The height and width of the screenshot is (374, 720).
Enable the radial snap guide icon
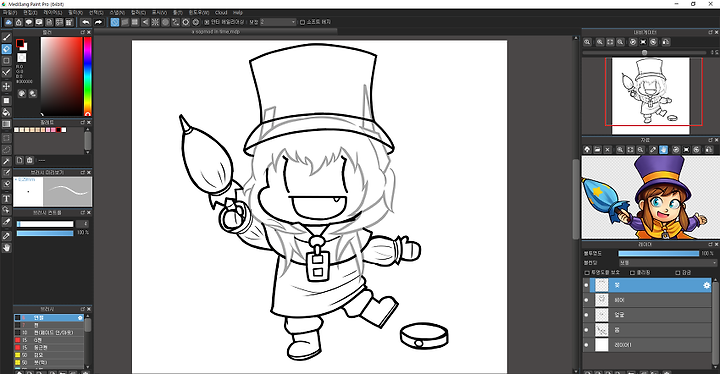tap(155, 22)
